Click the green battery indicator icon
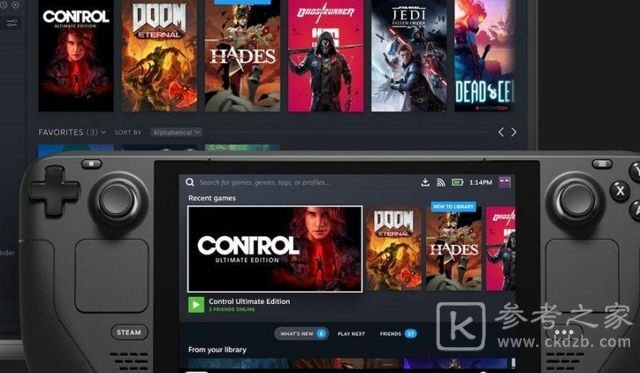640x373 pixels. tap(457, 182)
